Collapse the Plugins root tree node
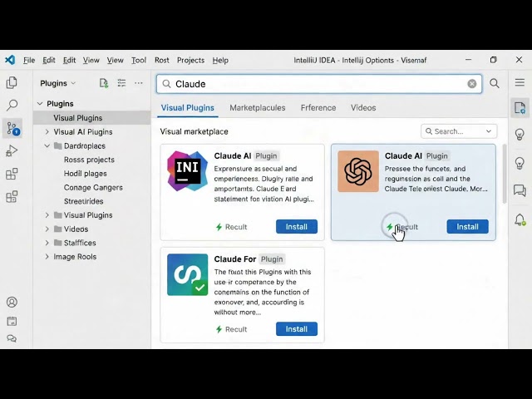 coord(40,103)
